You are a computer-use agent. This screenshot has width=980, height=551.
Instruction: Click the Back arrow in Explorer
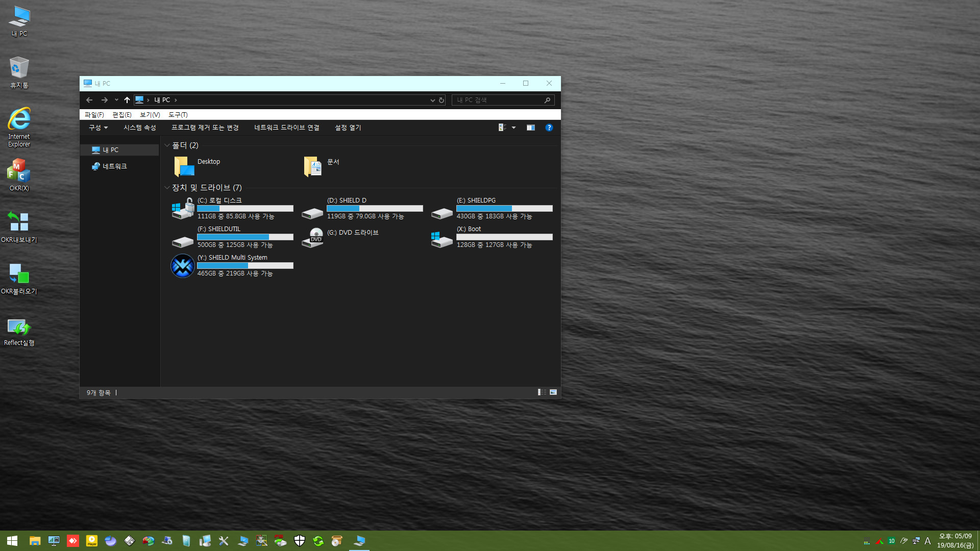89,100
